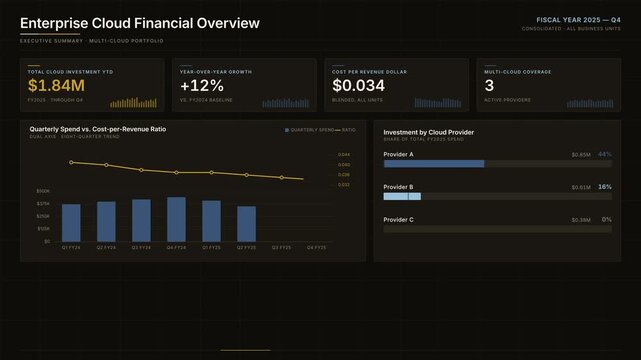This screenshot has height=360, width=641.
Task: Click the Provider B share progress bar
Action: pos(498,197)
